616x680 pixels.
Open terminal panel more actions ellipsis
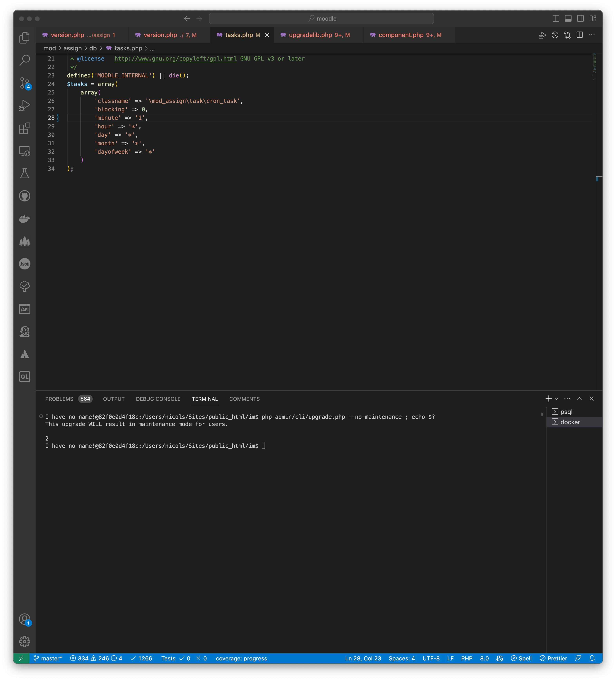567,399
